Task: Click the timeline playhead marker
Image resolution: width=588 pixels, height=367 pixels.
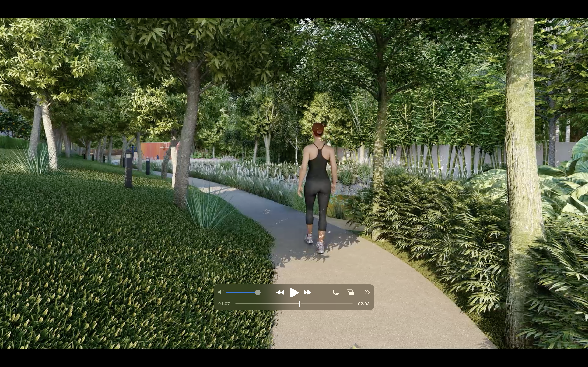Action: [x=300, y=304]
